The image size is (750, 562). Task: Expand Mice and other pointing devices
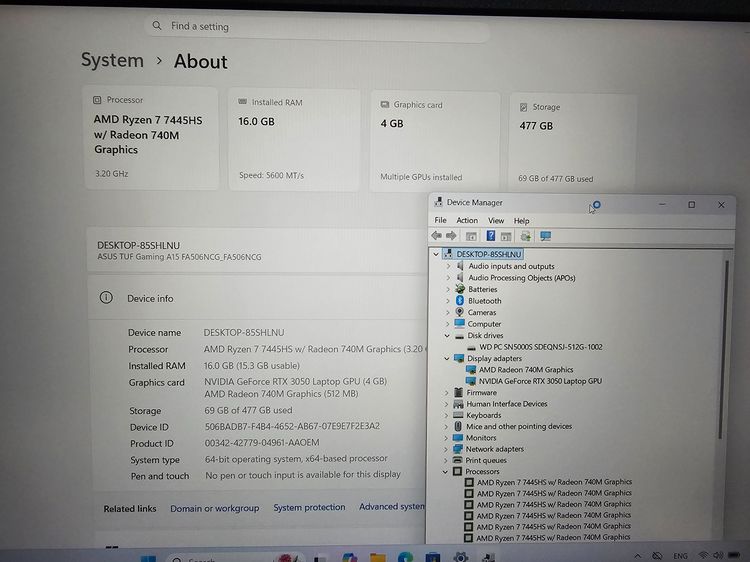[446, 426]
